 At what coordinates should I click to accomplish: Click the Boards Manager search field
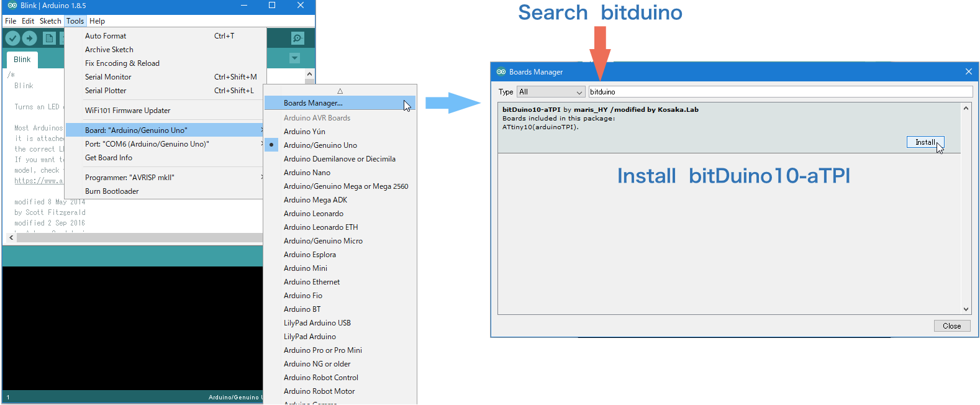click(x=780, y=92)
